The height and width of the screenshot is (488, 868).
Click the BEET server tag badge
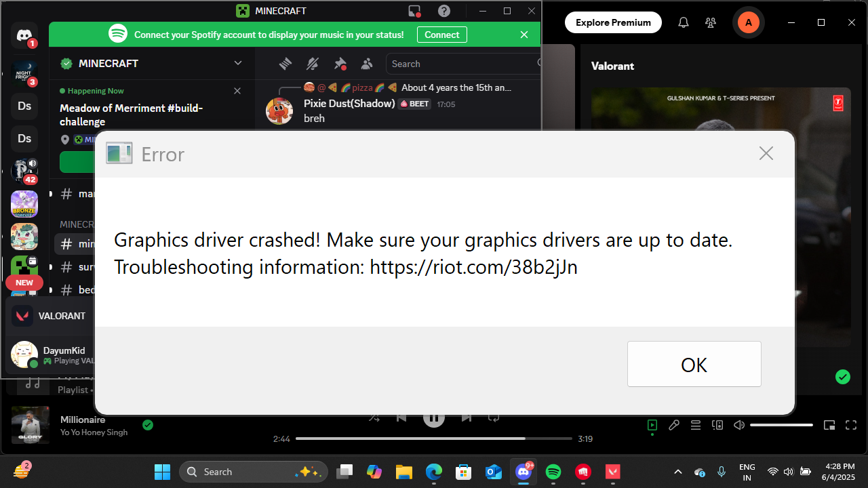(415, 104)
